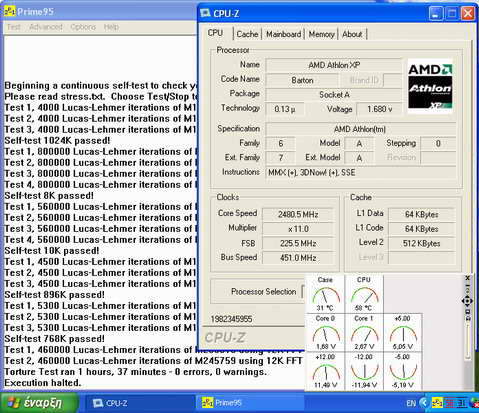
Task: Open the EN language selector
Action: (411, 403)
